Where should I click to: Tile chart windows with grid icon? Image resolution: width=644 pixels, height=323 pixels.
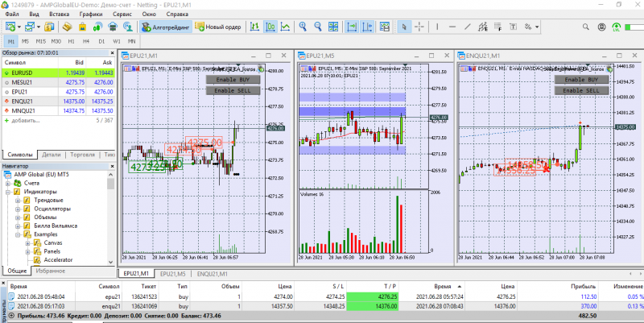[x=333, y=27]
